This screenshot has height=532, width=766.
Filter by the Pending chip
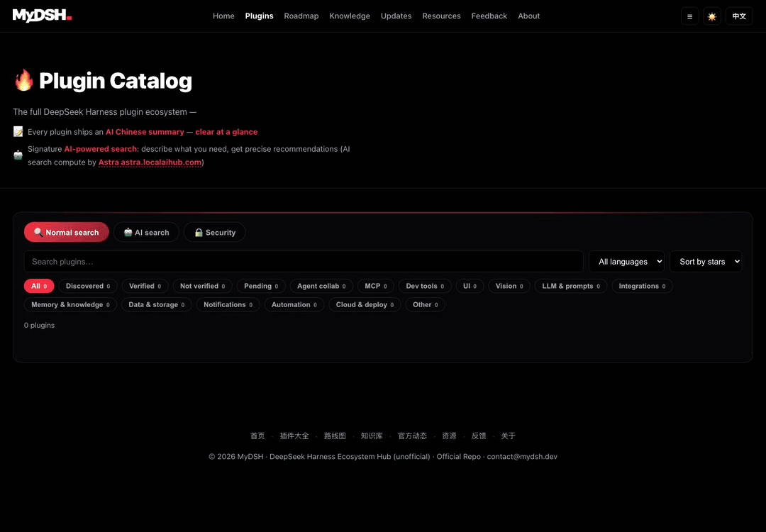tap(261, 286)
